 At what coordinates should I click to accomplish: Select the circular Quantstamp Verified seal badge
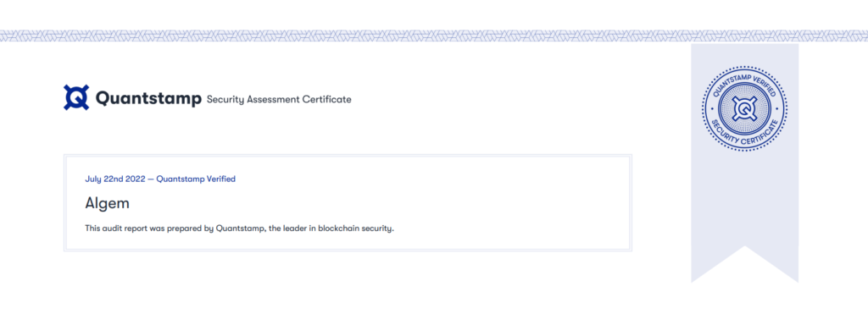point(744,107)
